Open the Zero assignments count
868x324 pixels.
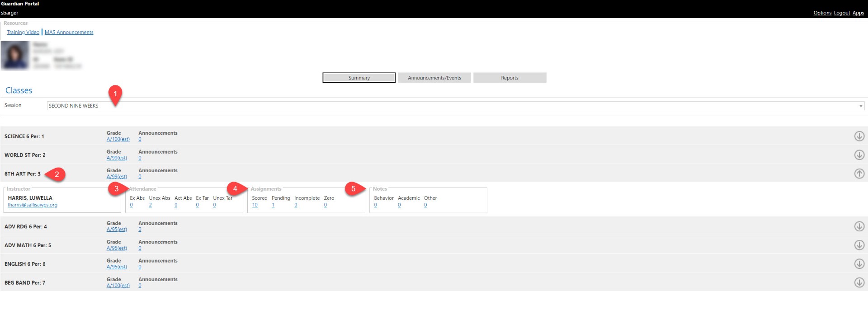[325, 205]
